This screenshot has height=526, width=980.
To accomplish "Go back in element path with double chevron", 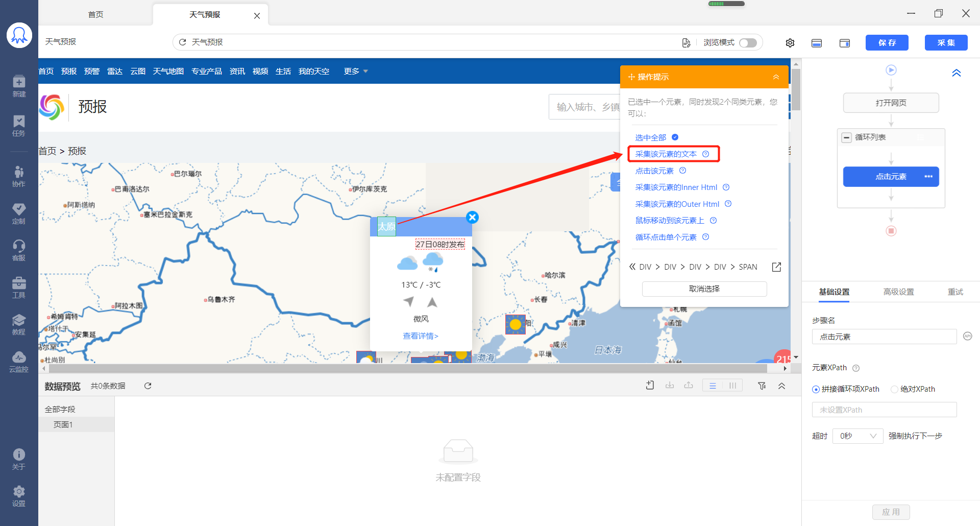I will pos(632,267).
